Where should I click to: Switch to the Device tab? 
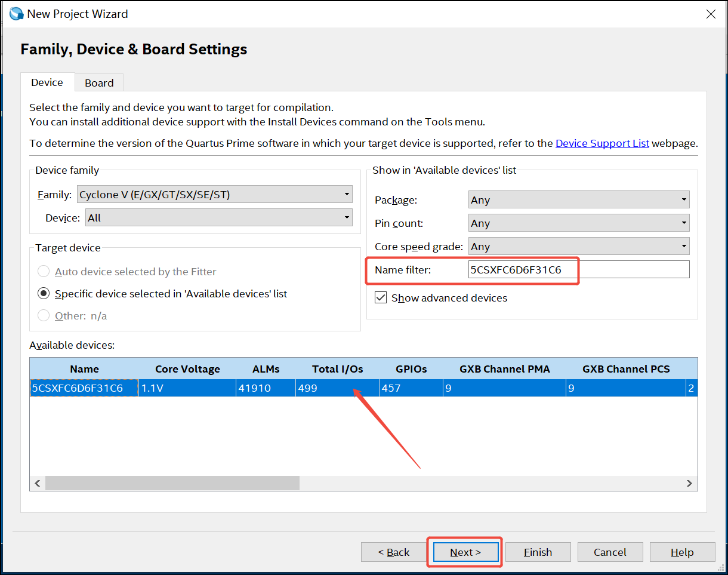coord(47,82)
